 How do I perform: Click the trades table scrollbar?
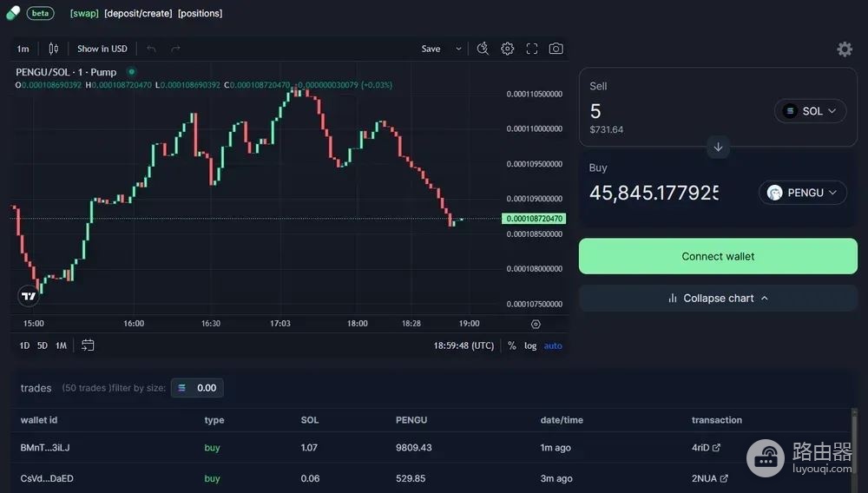click(x=854, y=443)
